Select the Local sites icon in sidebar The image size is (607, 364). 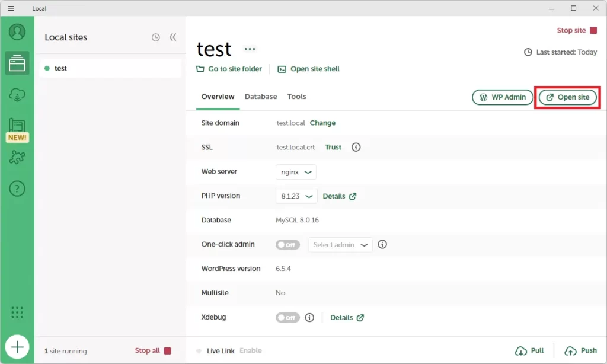[x=17, y=63]
